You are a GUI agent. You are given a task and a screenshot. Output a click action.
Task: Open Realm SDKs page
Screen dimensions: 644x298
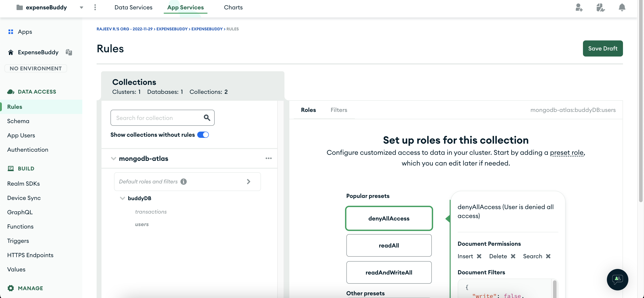coord(23,184)
